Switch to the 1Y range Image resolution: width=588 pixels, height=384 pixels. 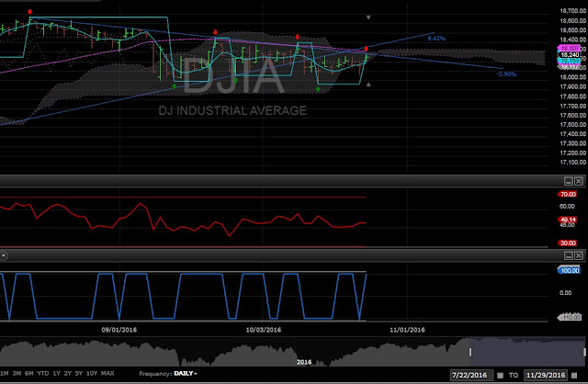(57, 374)
